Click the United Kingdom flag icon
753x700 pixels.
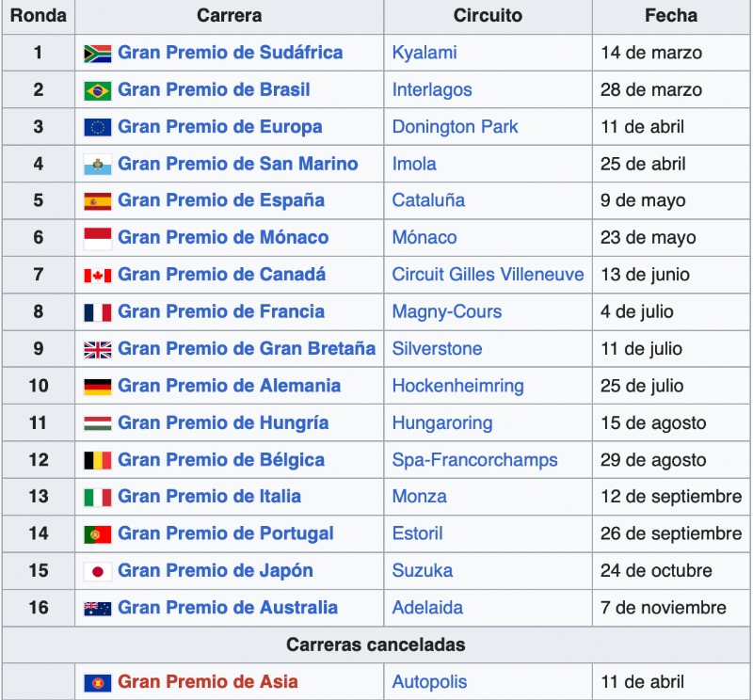(x=98, y=349)
